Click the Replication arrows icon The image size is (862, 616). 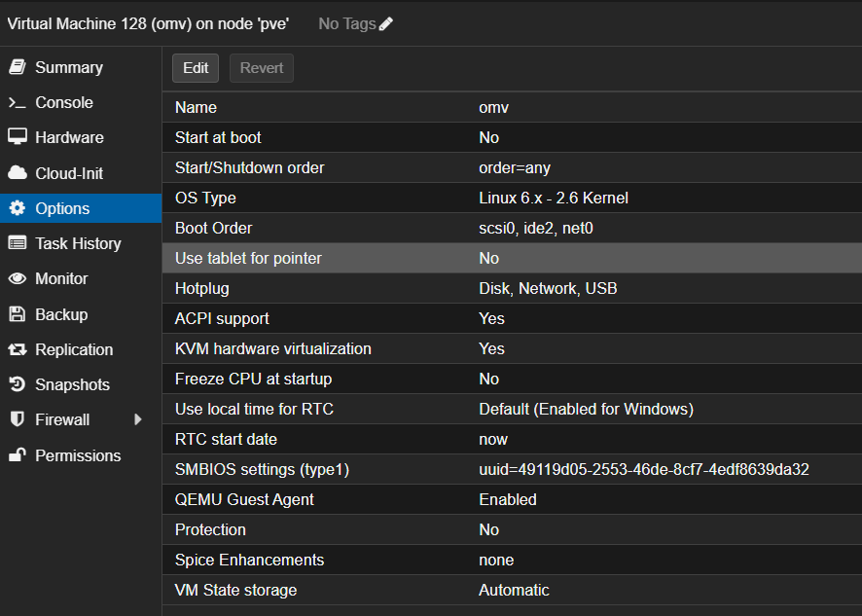17,349
